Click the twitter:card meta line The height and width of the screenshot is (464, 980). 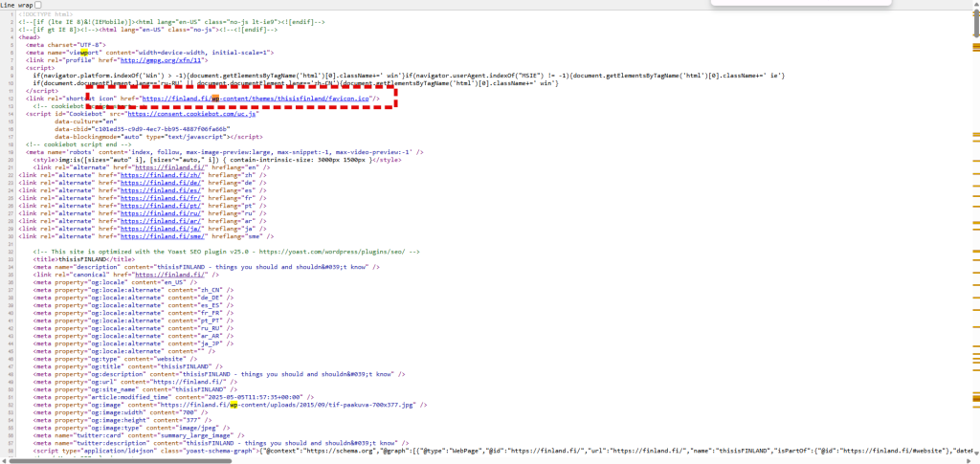click(139, 434)
